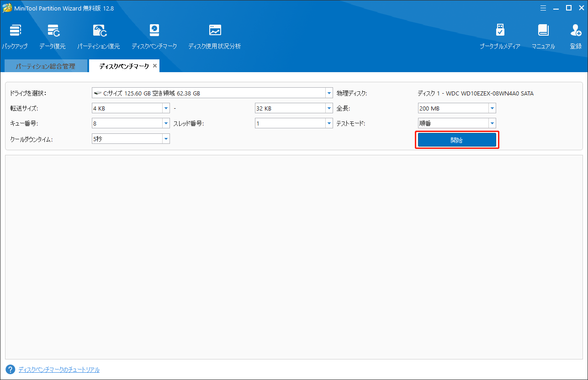
Task: Click the MiniTool Partition Wizard app logo
Action: point(7,8)
